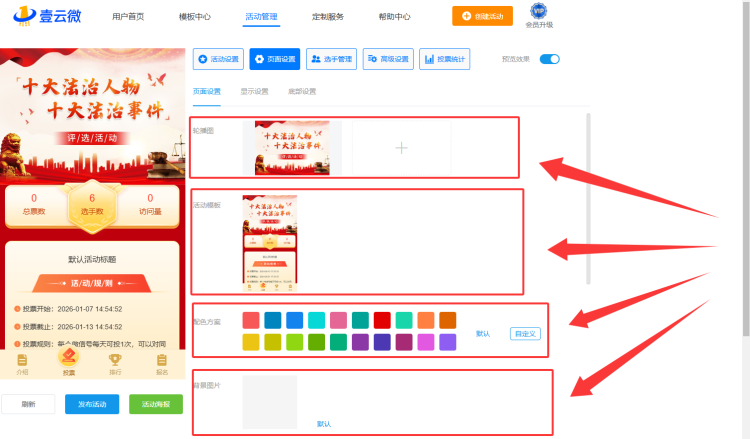This screenshot has width=750, height=439.
Task: Open 活动设置 settings section
Action: [218, 59]
